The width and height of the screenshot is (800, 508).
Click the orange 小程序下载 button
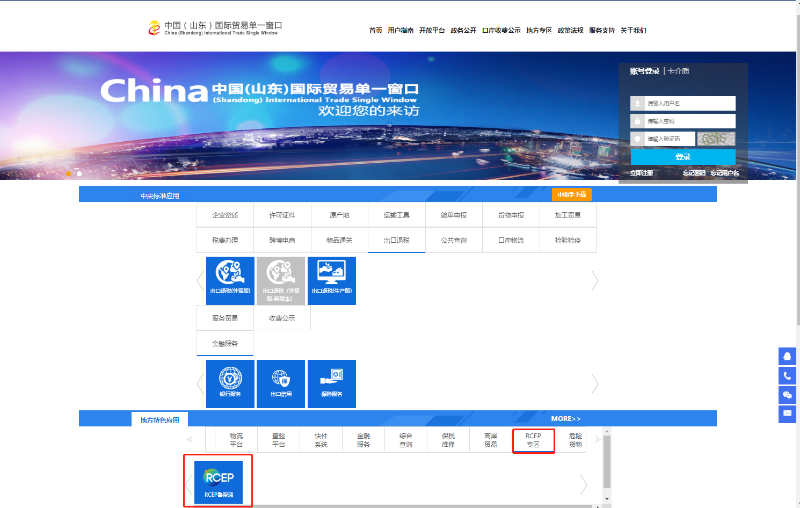571,194
